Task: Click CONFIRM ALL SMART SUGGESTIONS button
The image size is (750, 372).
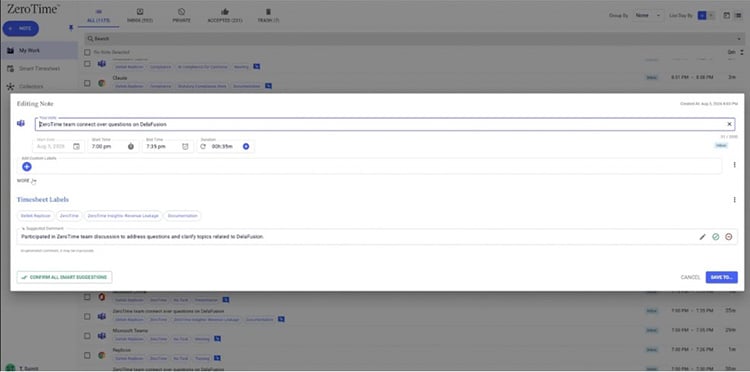Action: coord(64,277)
